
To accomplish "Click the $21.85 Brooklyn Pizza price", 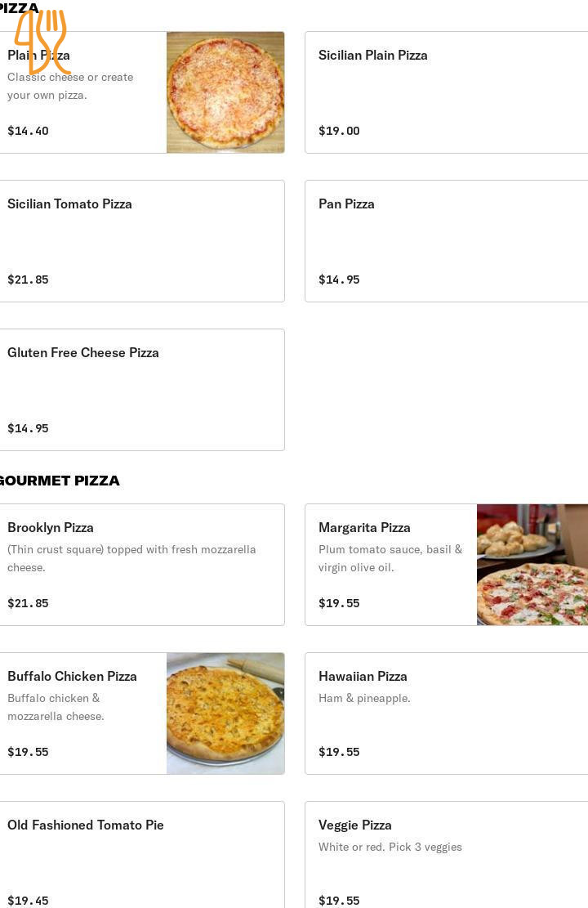I will coord(28,604).
